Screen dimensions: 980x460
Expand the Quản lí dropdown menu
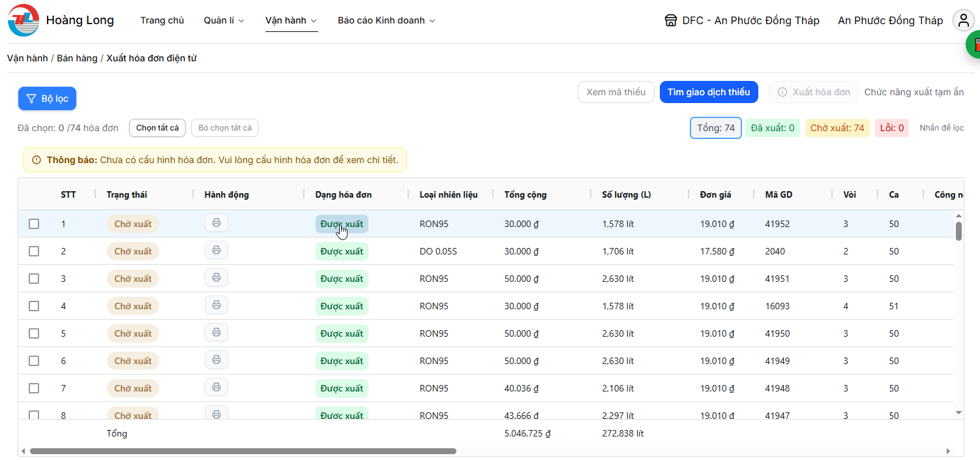[224, 21]
